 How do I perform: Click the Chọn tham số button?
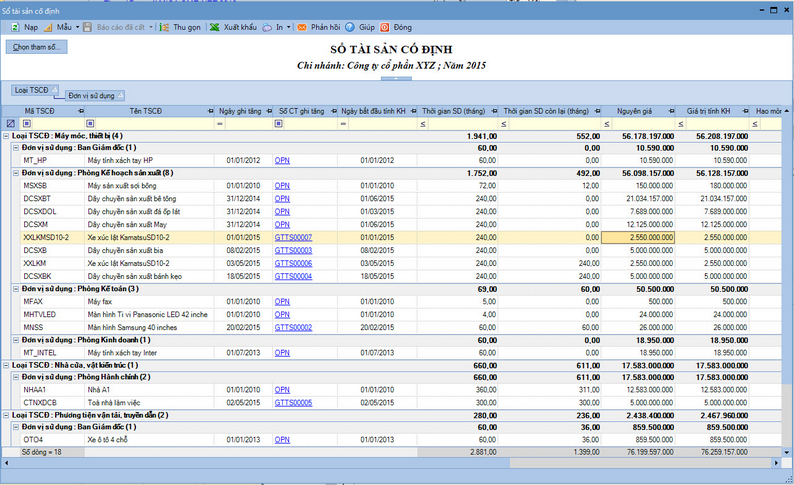[36, 47]
